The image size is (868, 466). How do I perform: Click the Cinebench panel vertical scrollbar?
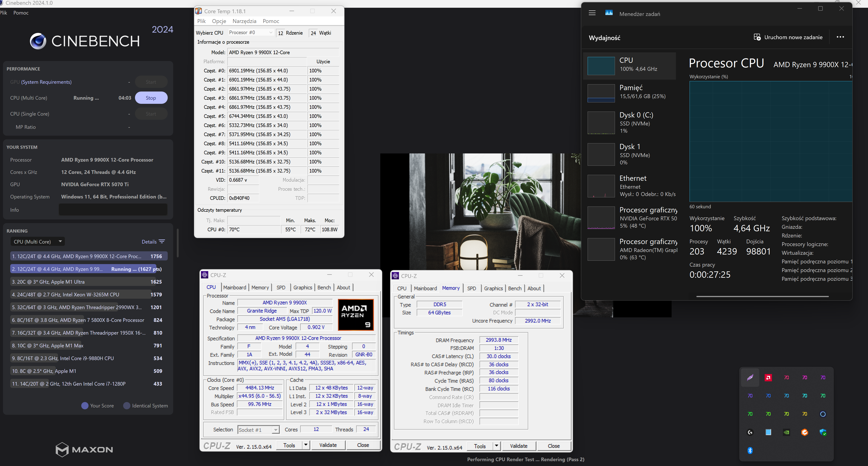point(178,243)
